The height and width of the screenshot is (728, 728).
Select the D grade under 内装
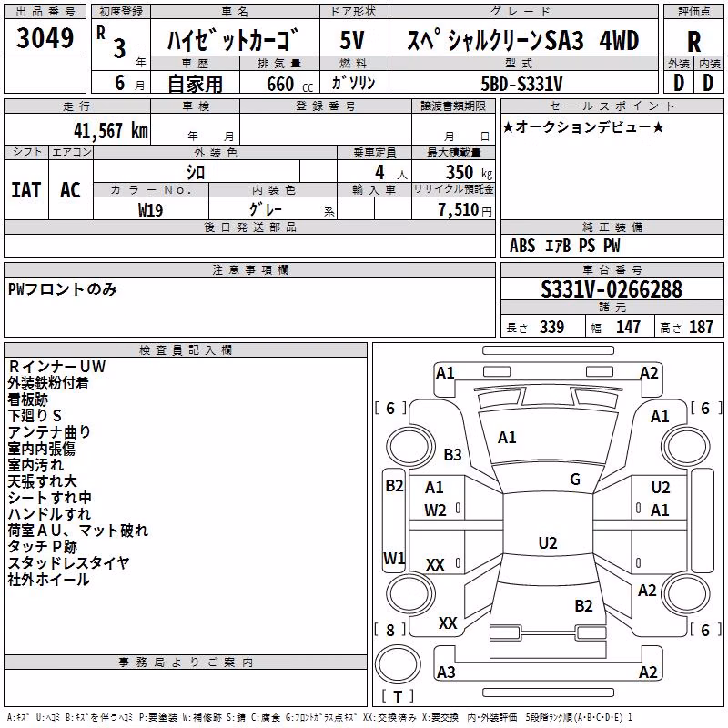[708, 83]
